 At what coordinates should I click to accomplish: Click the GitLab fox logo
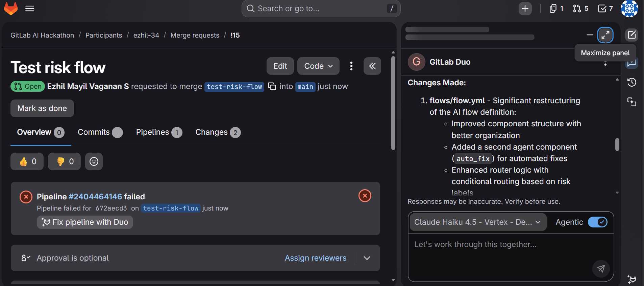point(11,8)
